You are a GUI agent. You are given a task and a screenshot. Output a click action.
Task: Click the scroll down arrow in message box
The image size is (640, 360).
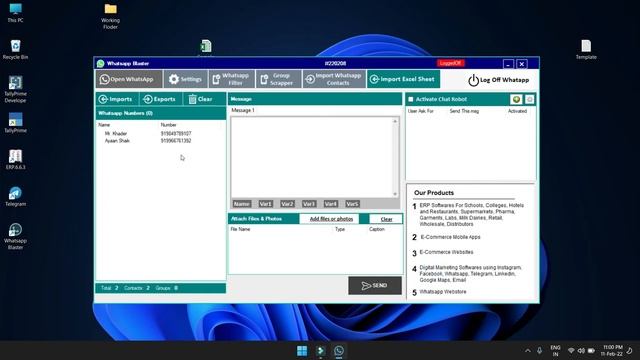click(395, 194)
